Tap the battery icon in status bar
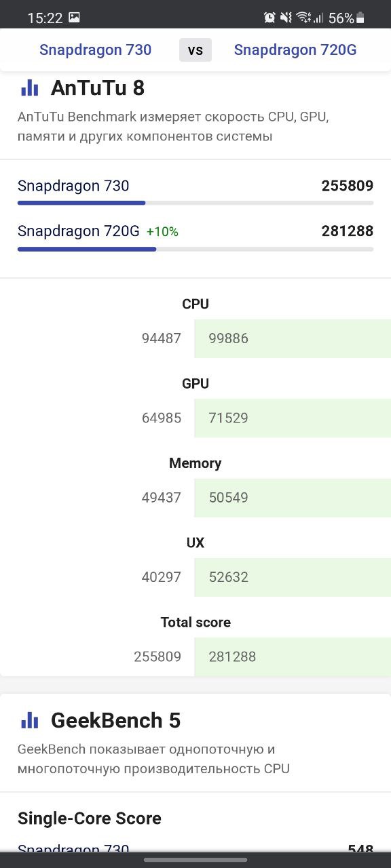The image size is (391, 868). [360, 18]
